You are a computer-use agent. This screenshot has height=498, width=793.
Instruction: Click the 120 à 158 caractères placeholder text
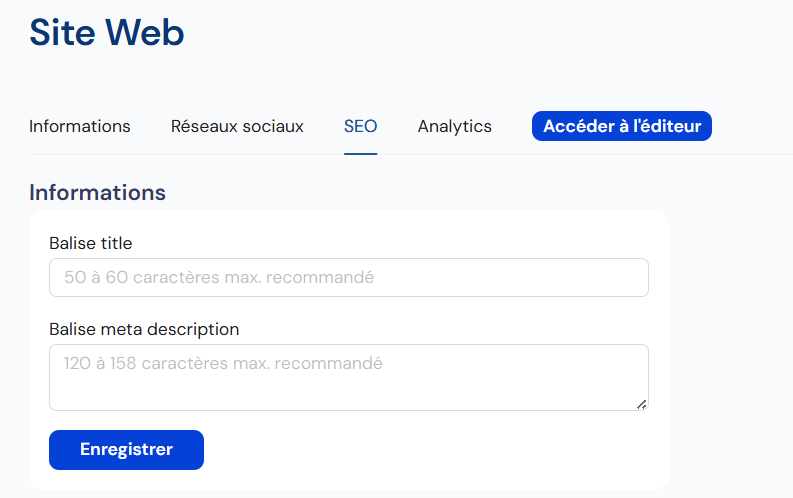pos(223,363)
